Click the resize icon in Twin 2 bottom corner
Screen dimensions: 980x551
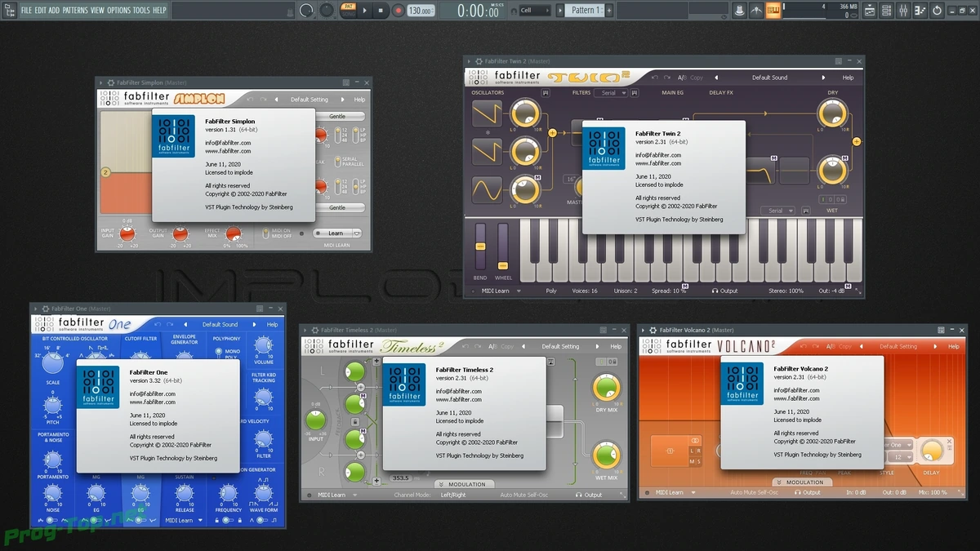(857, 291)
